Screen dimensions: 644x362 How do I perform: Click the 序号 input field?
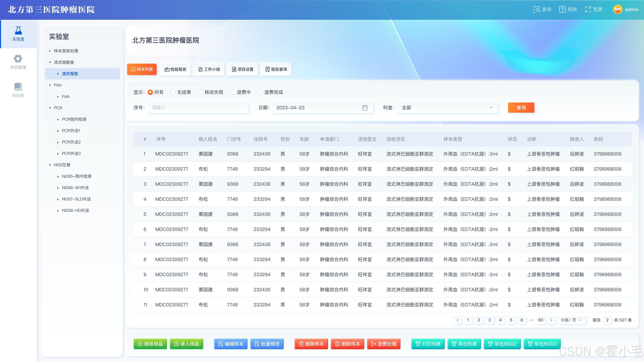pos(198,108)
